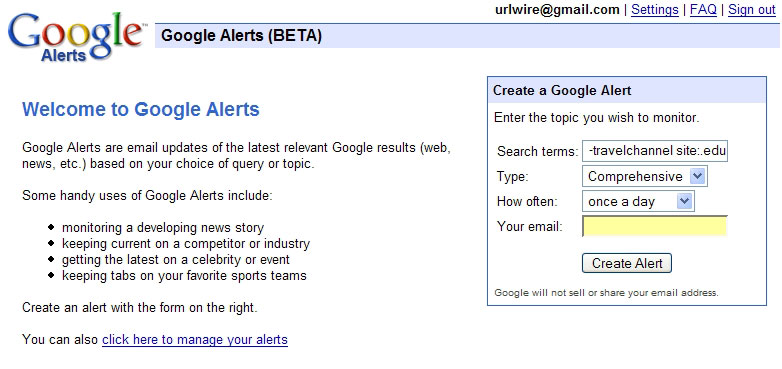Click the bullet keeping tabs on sports teams
This screenshot has width=782, height=369.
(184, 275)
